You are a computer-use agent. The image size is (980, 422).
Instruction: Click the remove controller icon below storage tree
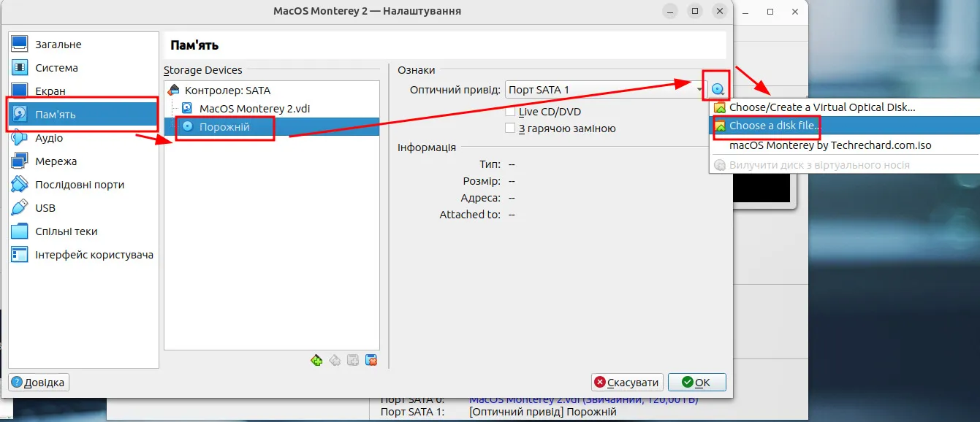[x=335, y=360]
